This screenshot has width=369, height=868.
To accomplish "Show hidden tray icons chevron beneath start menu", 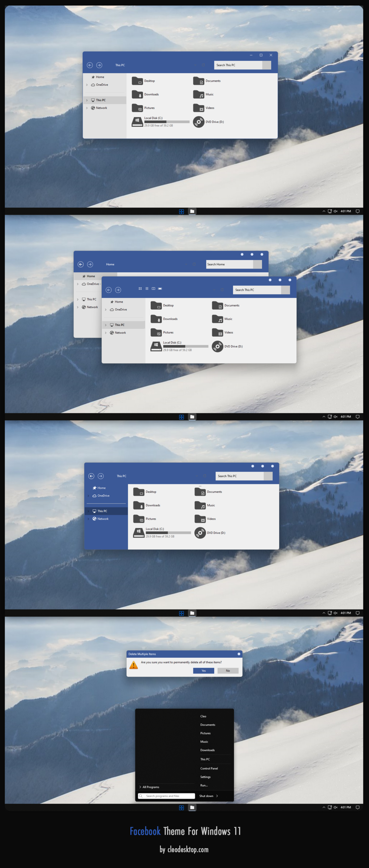I will coord(324,807).
